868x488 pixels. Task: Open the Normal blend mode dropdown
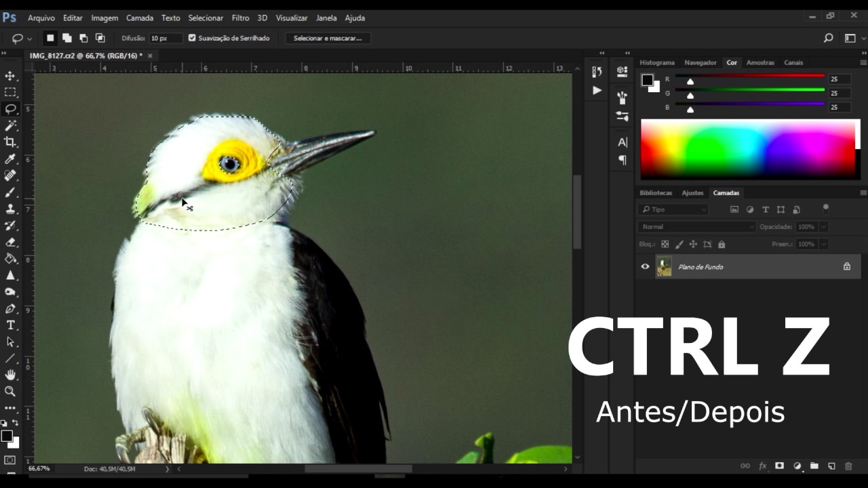click(696, 226)
